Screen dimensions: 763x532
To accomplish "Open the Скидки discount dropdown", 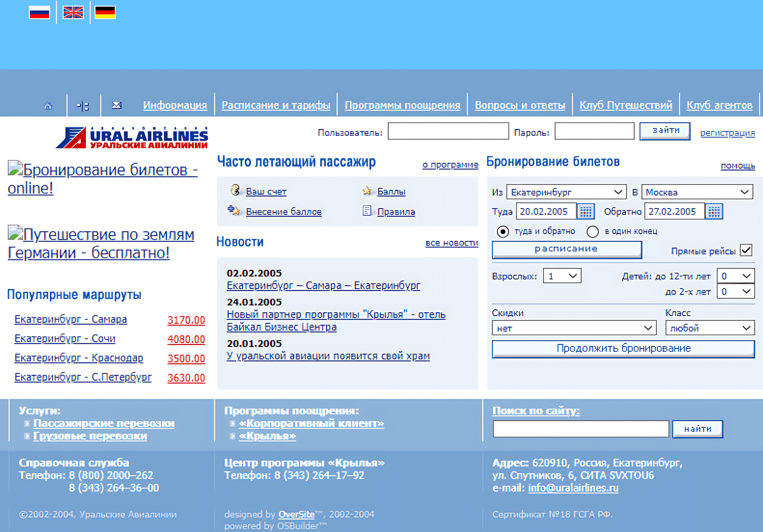I will [x=574, y=328].
